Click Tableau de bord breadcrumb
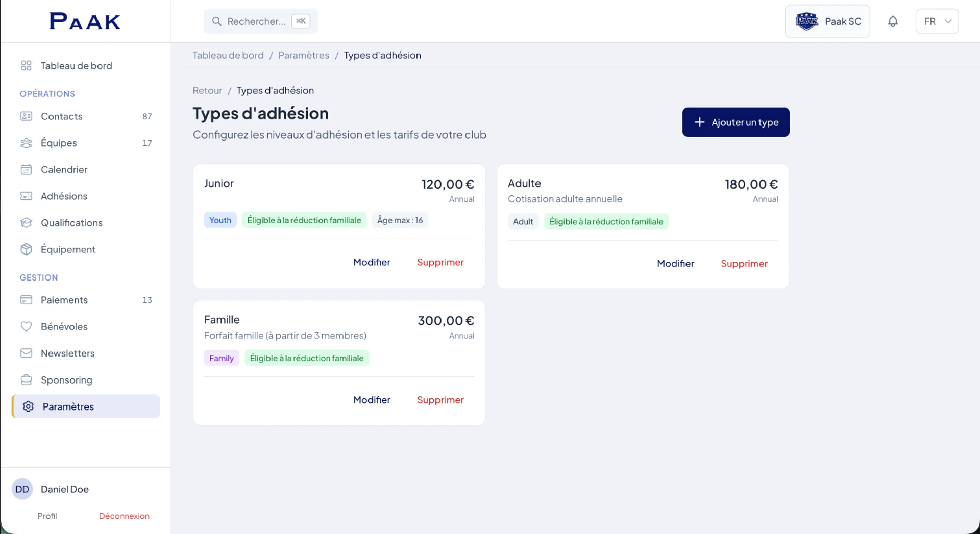980x534 pixels. [x=228, y=55]
